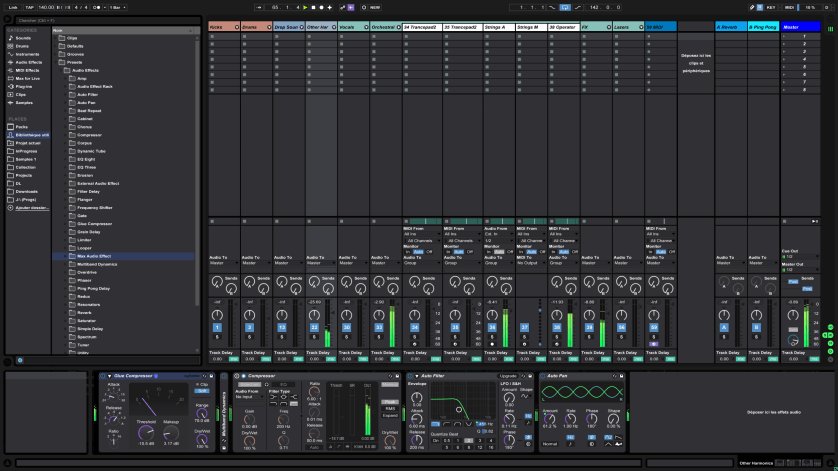Launch scene 4 on the Master track
This screenshot has height=471, width=838.
[x=784, y=59]
